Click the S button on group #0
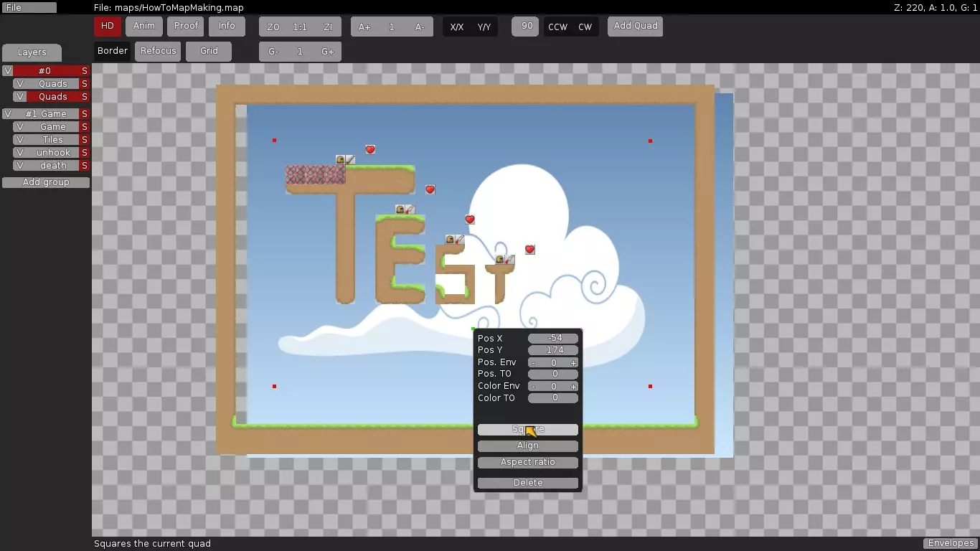Image resolution: width=980 pixels, height=551 pixels. 85,71
